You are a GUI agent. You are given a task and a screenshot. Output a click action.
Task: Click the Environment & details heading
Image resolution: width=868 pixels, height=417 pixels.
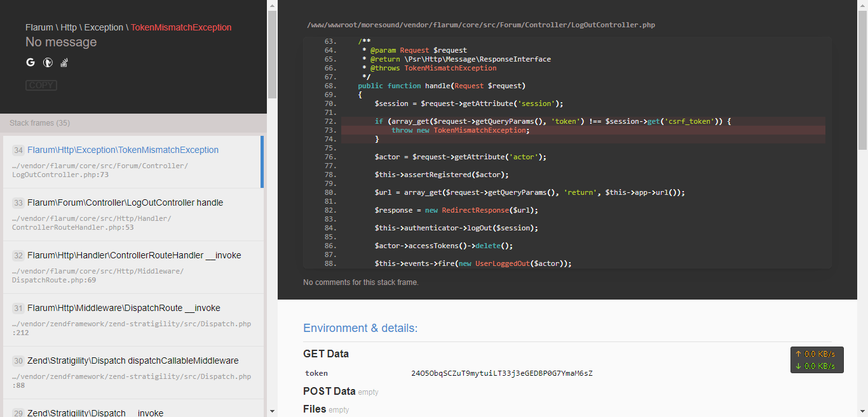[x=360, y=328]
